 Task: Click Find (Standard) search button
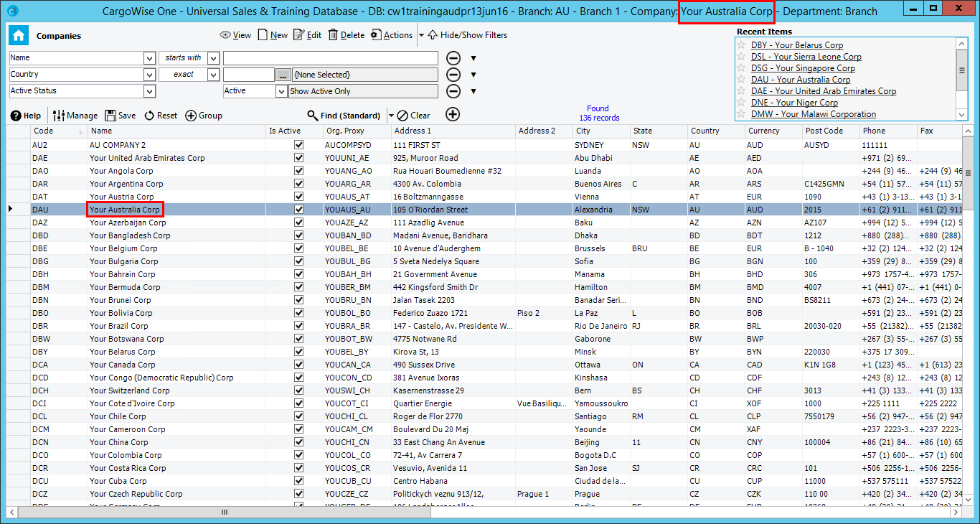tap(344, 116)
